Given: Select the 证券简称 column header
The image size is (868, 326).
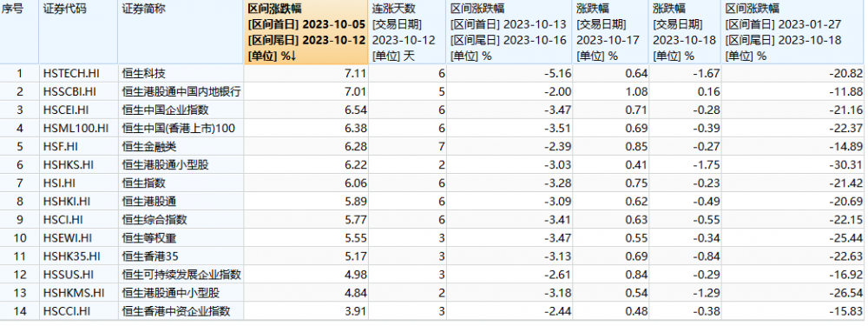Looking at the screenshot, I should (x=181, y=32).
